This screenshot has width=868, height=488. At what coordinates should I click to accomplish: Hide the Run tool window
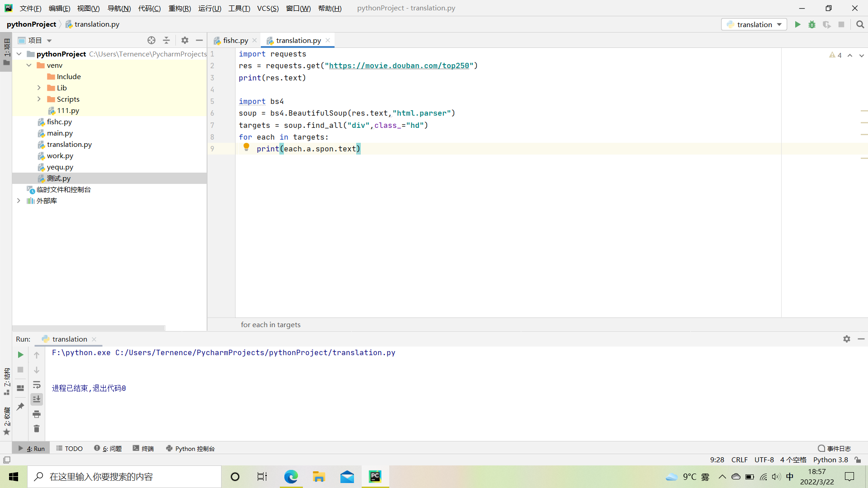click(x=861, y=339)
